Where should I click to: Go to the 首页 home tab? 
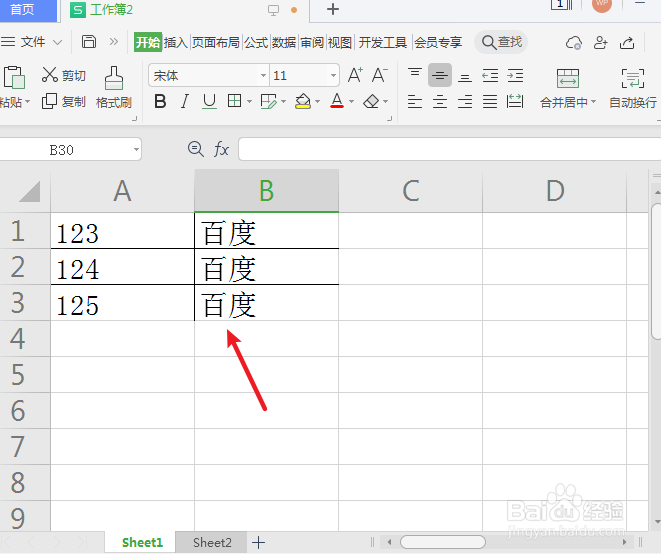pos(22,9)
